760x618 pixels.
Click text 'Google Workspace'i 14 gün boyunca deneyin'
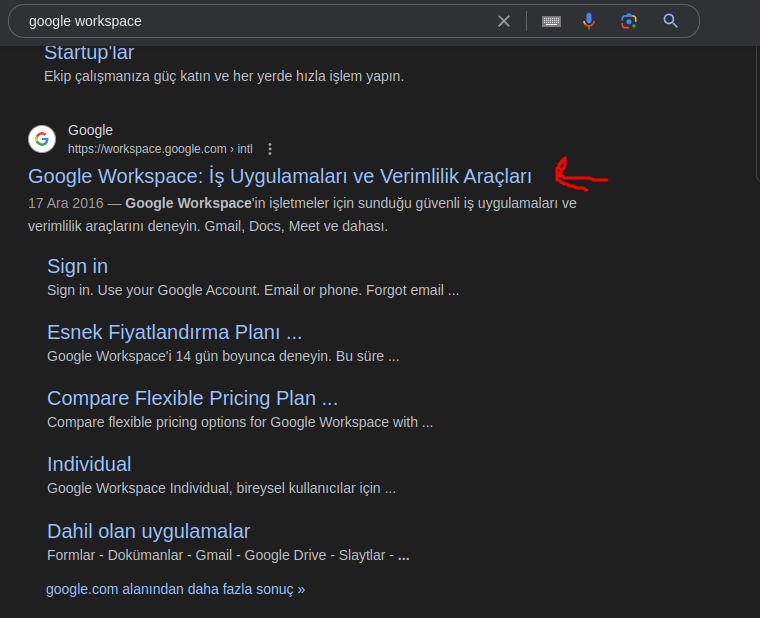(189, 356)
